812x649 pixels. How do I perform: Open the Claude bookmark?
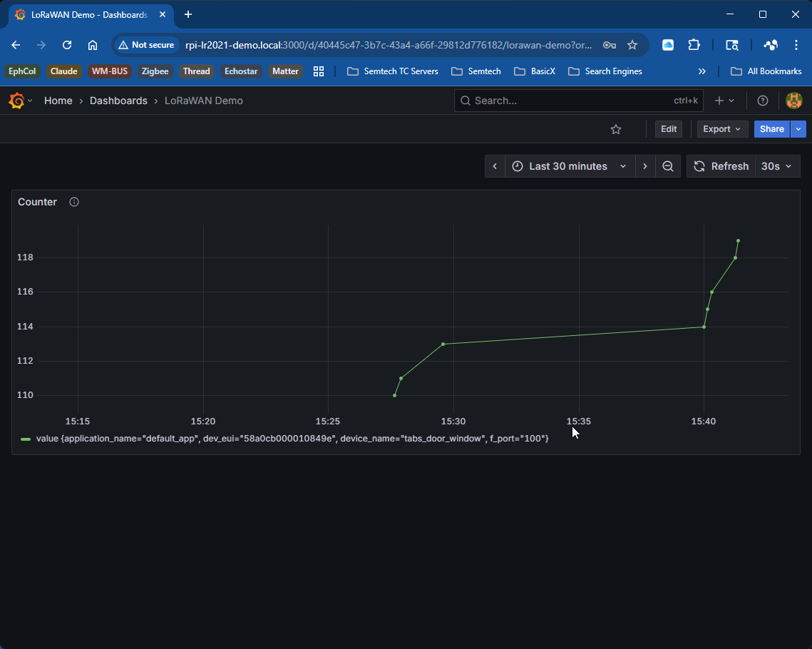63,71
